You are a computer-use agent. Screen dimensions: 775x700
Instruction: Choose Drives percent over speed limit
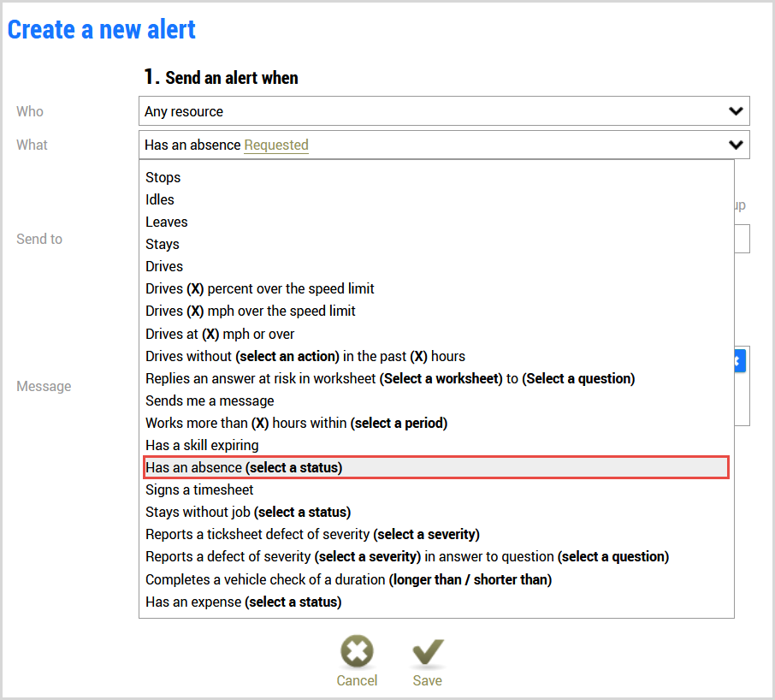[x=436, y=288]
